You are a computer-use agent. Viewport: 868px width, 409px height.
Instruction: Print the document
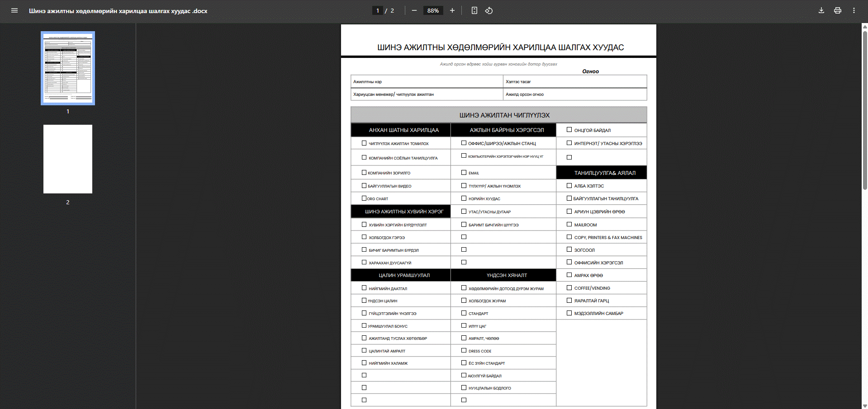point(838,10)
